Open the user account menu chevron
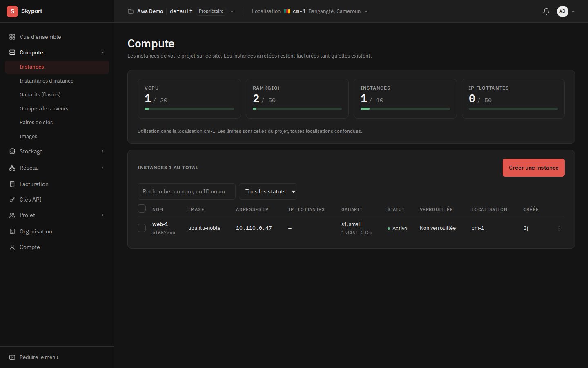 pos(573,11)
